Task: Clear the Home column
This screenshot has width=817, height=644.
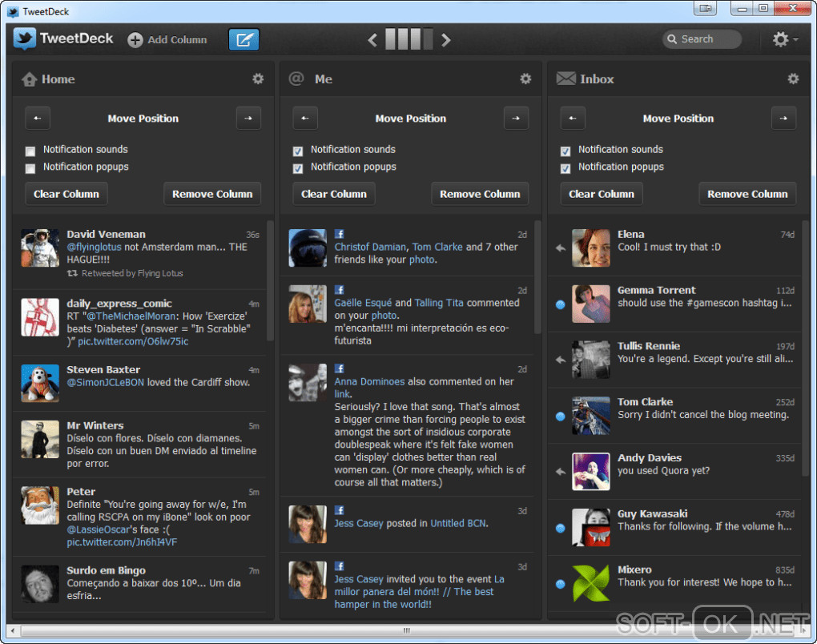Action: tap(66, 194)
